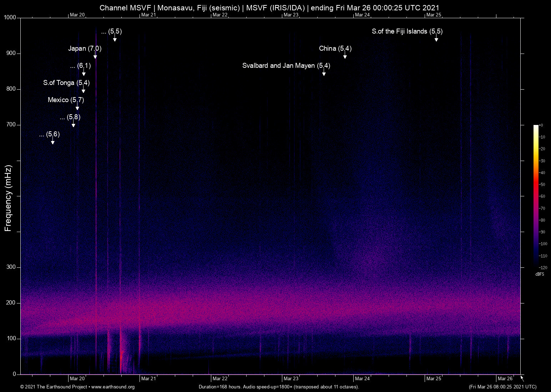Open the www.earthsound.org website link
Viewport: 551px width, 392px height.
115,387
